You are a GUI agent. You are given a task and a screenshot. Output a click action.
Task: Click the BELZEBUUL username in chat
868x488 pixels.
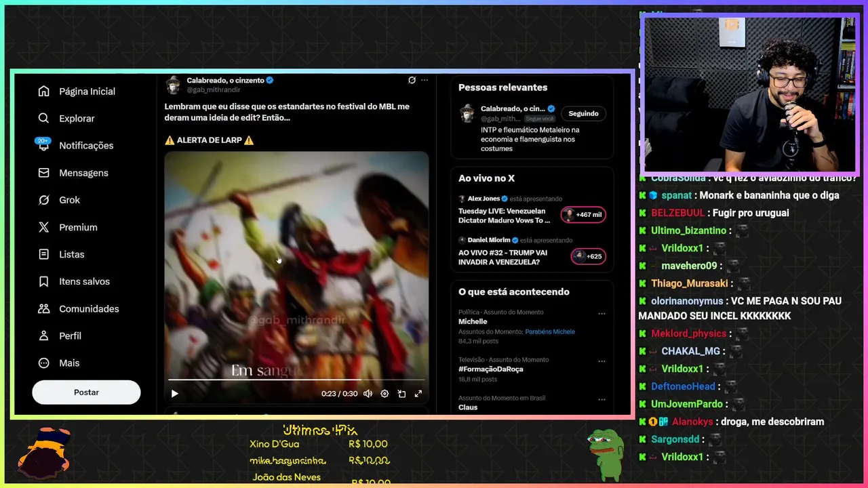point(678,213)
